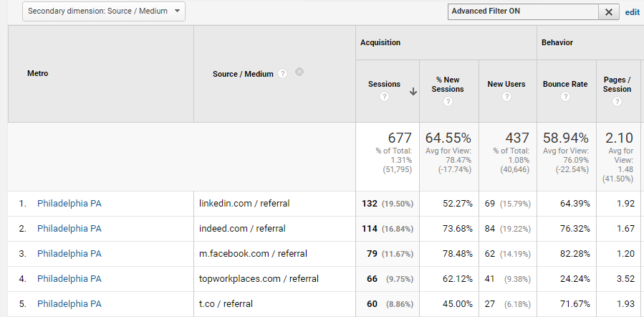Sort table by Bounce Rate column

[x=565, y=84]
